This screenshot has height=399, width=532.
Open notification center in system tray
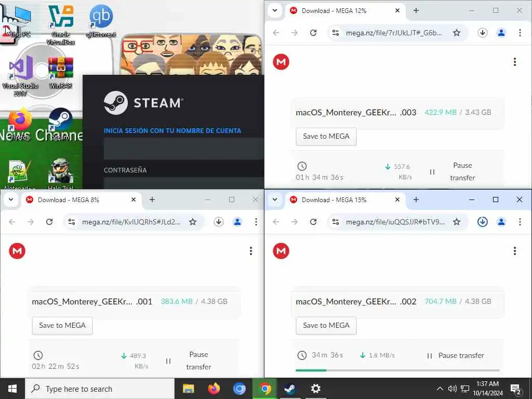[516, 389]
